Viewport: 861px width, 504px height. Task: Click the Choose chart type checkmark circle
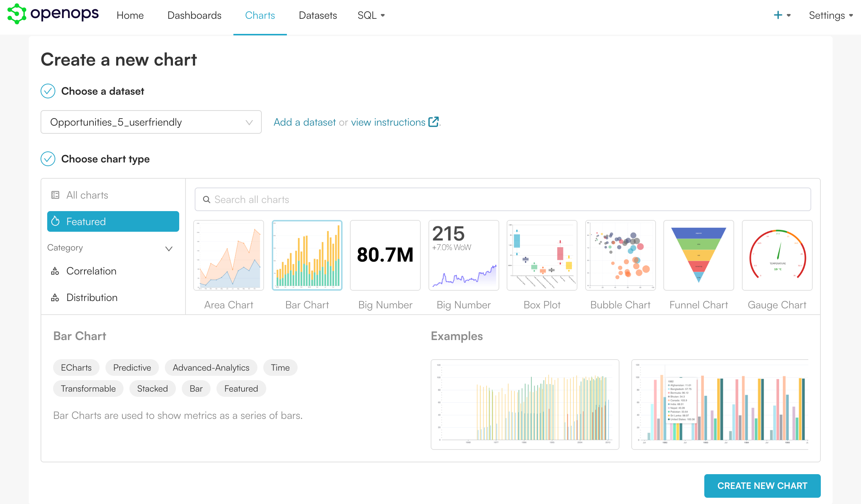pyautogui.click(x=48, y=159)
